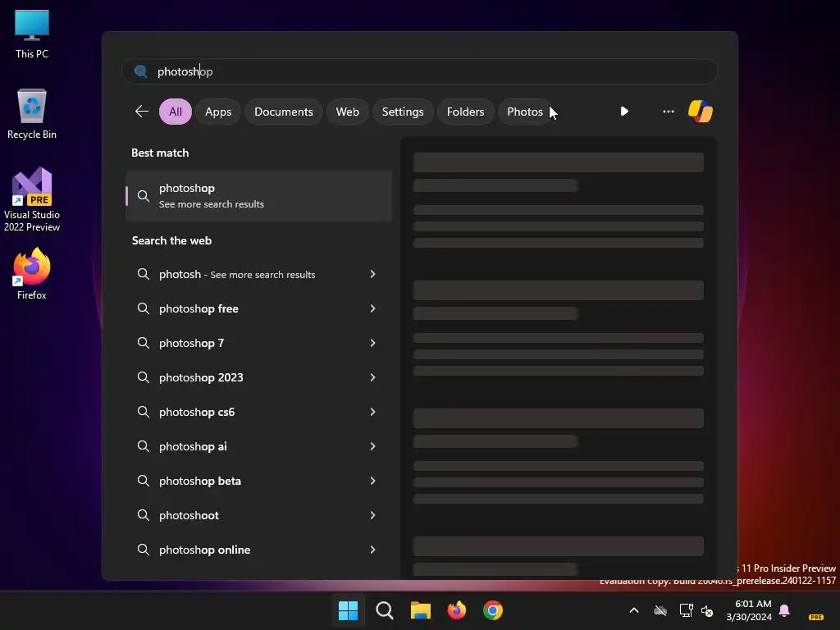
Task: Select the All filter tab
Action: coord(176,112)
